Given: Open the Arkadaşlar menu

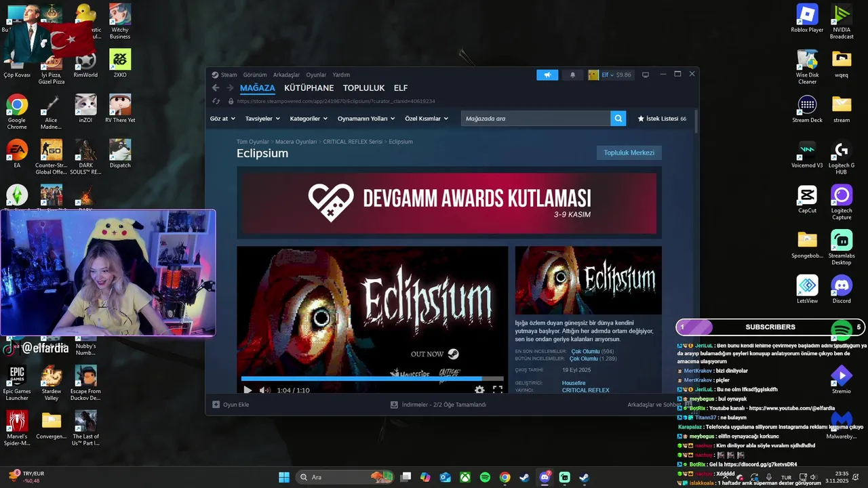Looking at the screenshot, I should [286, 75].
